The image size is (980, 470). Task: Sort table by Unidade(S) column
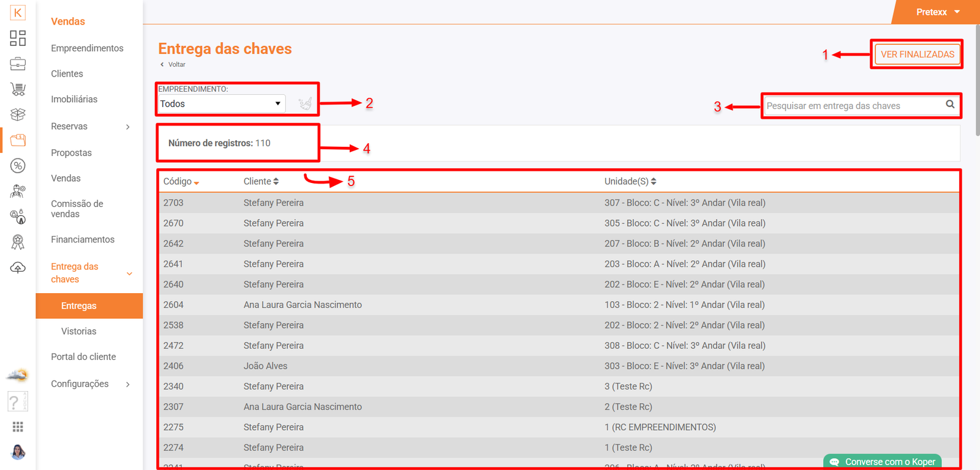[x=630, y=182]
